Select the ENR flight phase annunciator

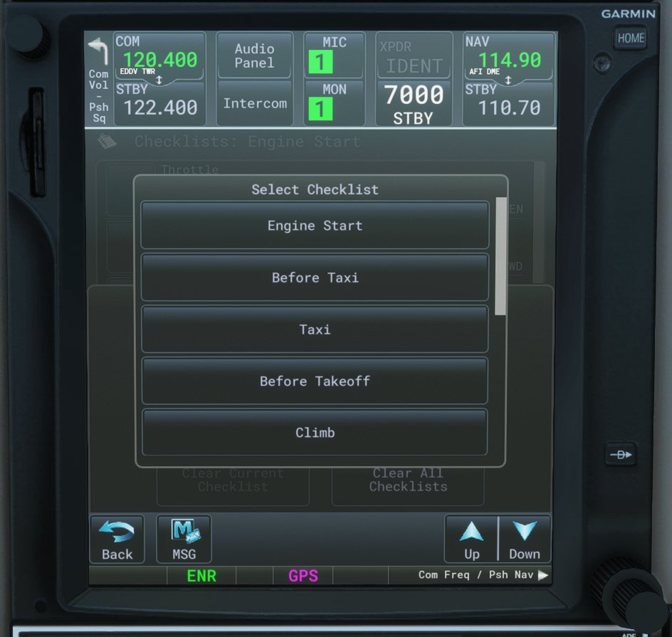[200, 575]
